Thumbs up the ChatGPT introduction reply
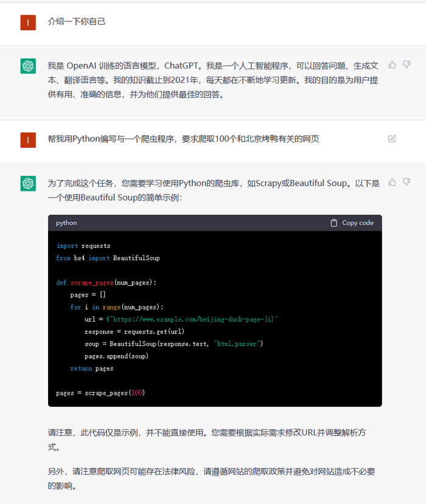 (x=392, y=64)
